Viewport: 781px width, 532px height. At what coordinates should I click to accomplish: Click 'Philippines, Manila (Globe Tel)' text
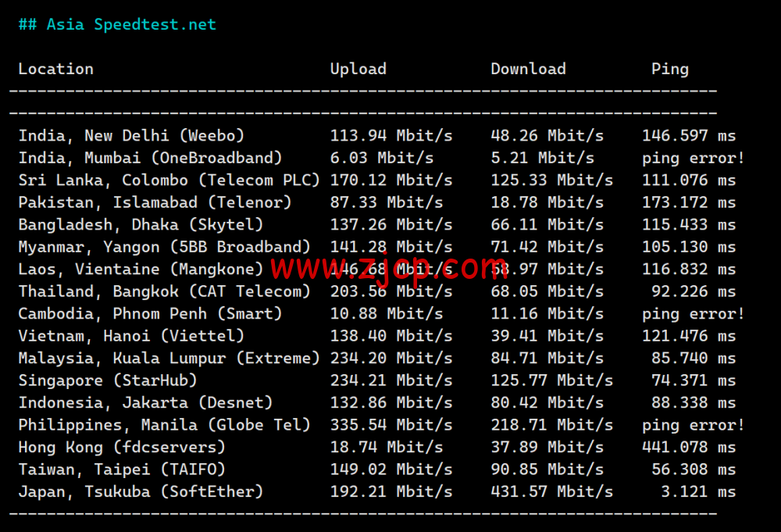164,425
